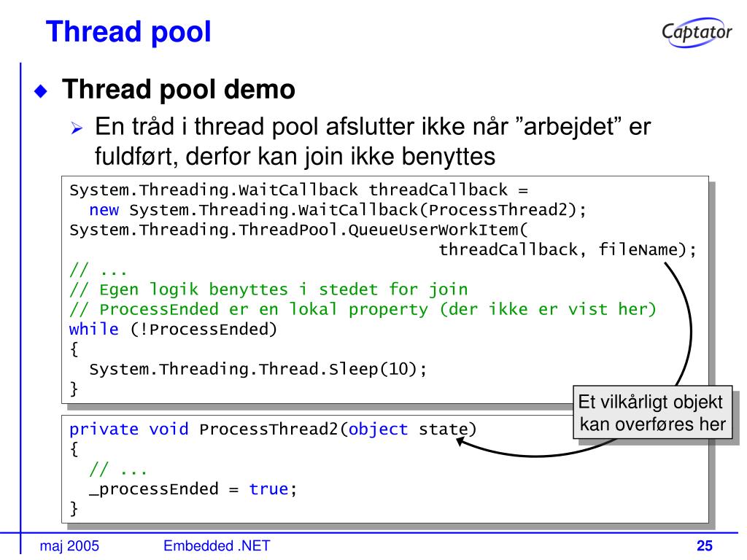Screen dimensions: 747x560
Task: Click comment "// Egen logik benyttes i stedet for join"
Action: point(268,289)
